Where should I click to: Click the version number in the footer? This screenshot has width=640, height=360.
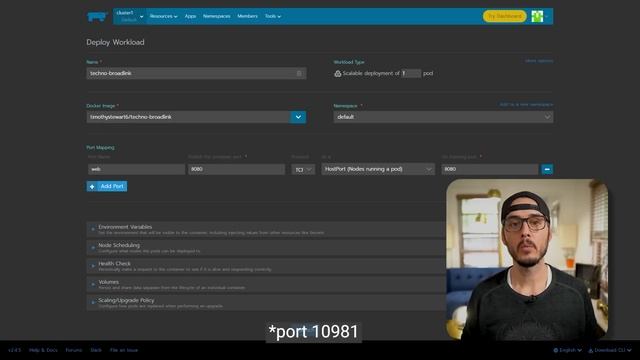click(14, 350)
